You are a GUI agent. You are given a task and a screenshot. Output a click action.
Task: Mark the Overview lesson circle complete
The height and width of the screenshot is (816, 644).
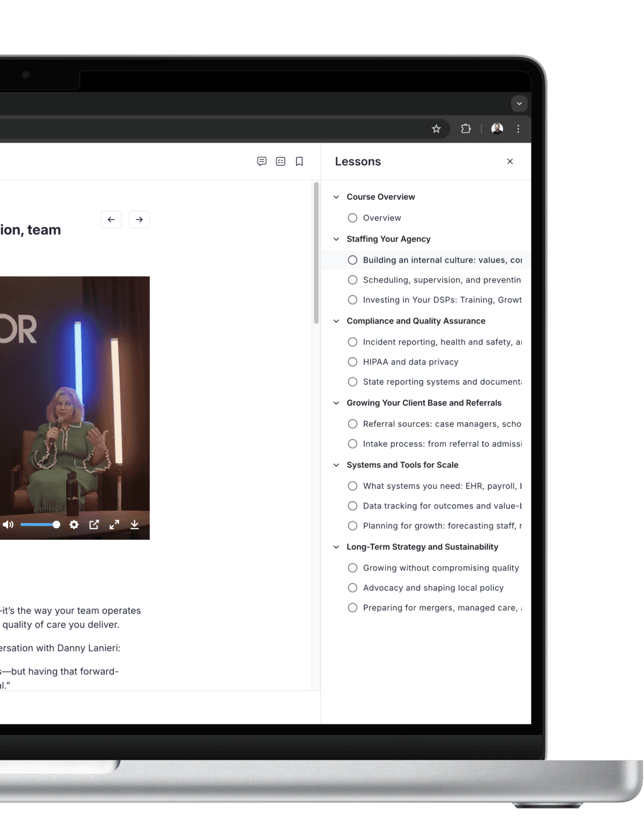pos(352,218)
